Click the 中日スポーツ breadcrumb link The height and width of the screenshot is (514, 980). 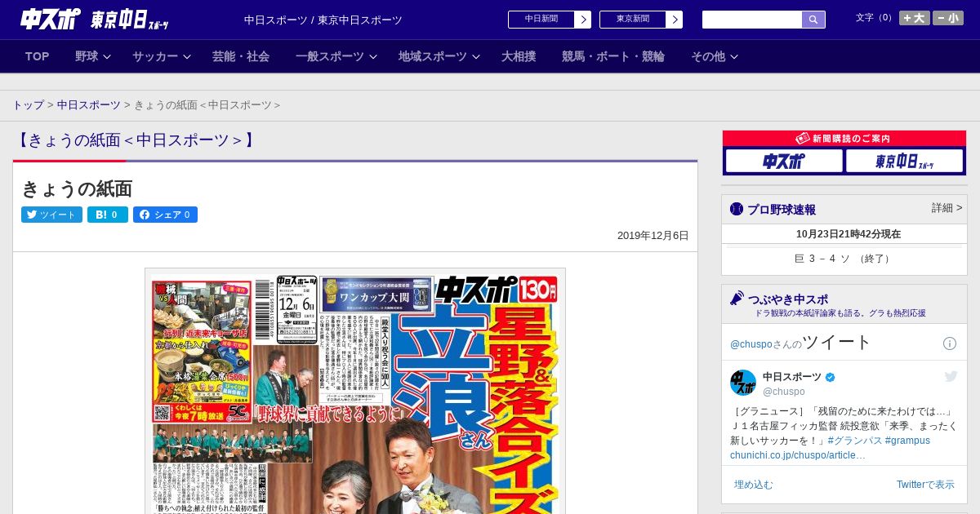[88, 105]
